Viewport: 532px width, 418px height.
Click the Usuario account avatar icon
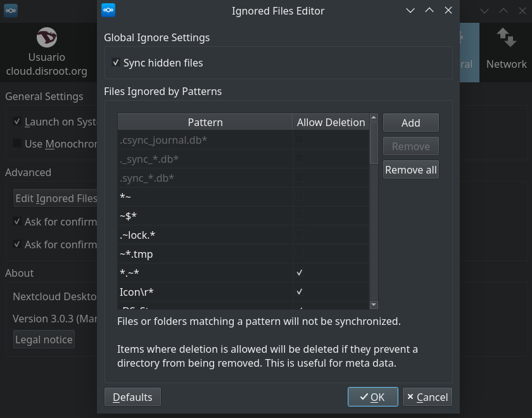pyautogui.click(x=47, y=38)
